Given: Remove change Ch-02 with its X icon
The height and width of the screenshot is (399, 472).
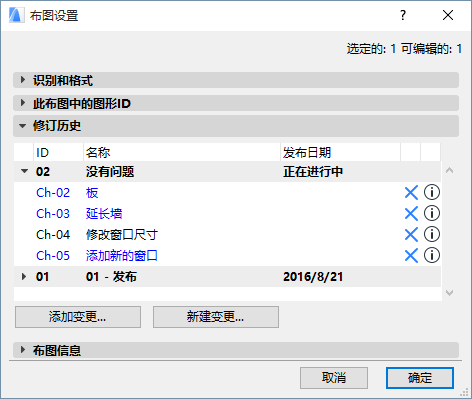Looking at the screenshot, I should point(411,193).
